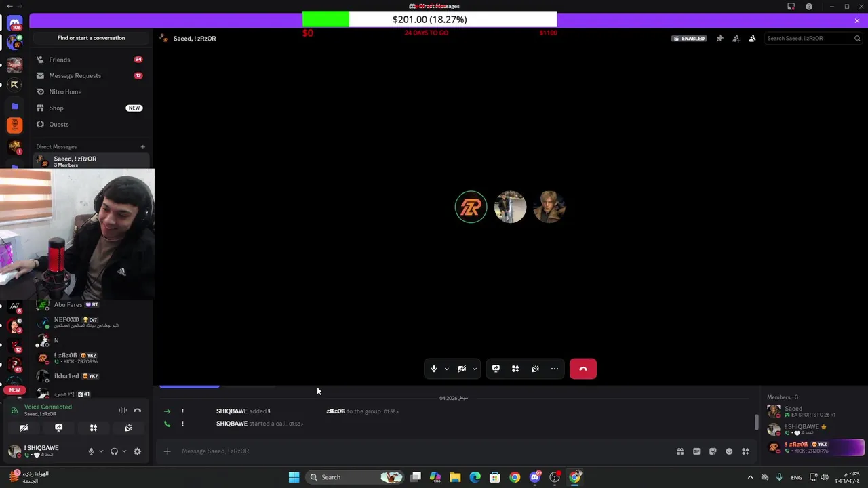Open User Settings gear

click(x=137, y=451)
